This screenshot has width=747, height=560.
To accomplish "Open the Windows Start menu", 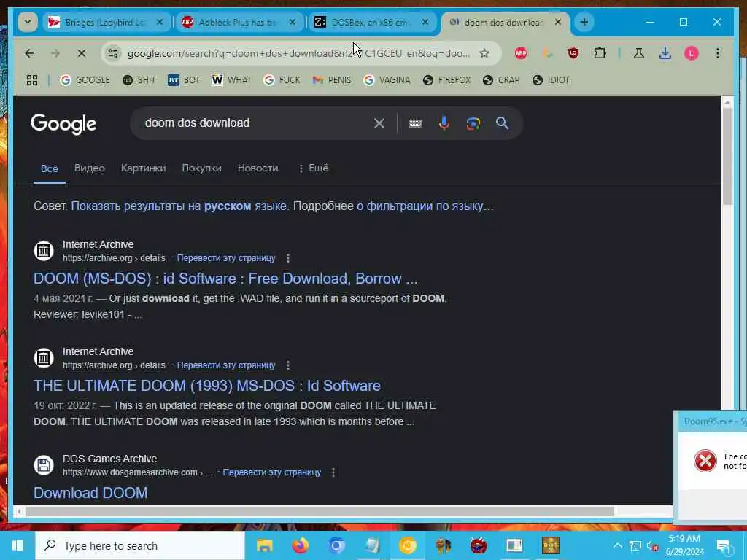I will coord(18,545).
